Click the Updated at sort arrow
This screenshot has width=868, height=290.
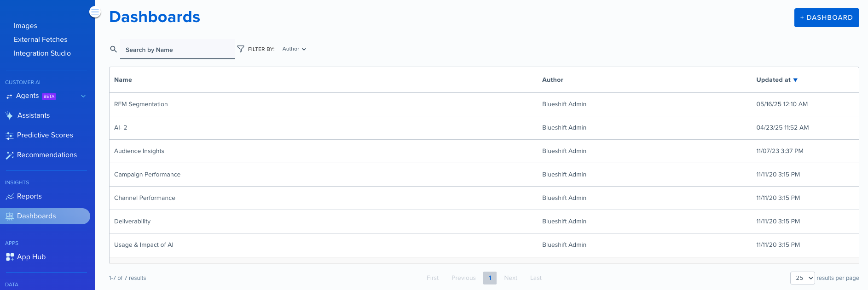click(x=795, y=80)
